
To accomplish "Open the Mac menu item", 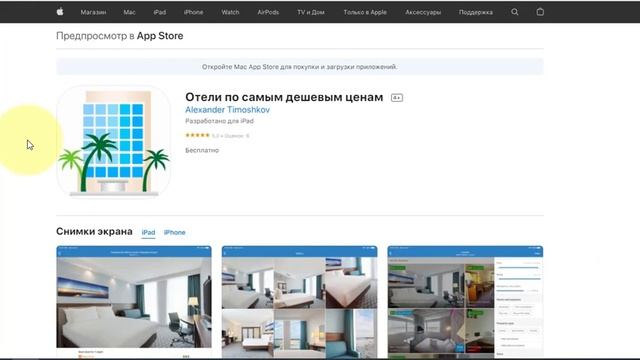I will tap(129, 12).
